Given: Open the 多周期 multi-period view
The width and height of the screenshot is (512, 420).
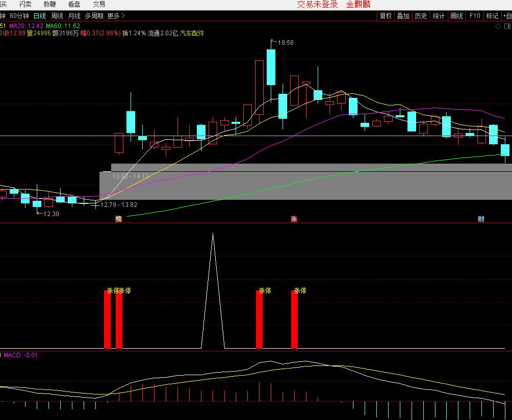Looking at the screenshot, I should (x=94, y=16).
